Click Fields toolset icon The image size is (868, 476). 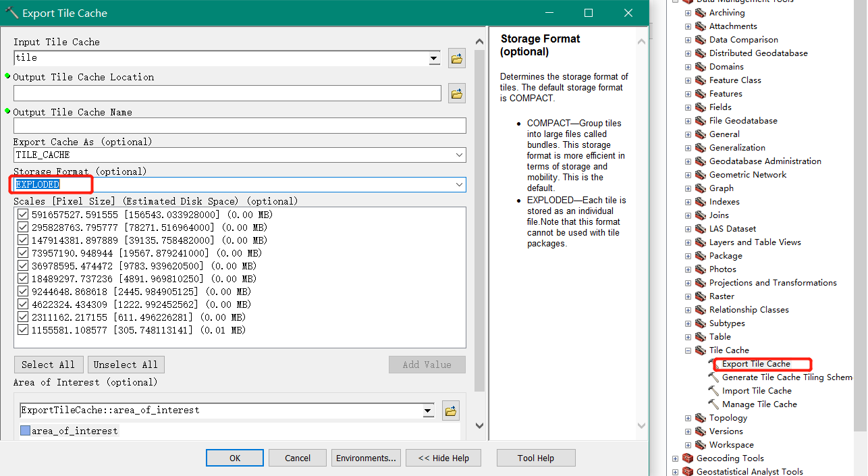pos(701,107)
